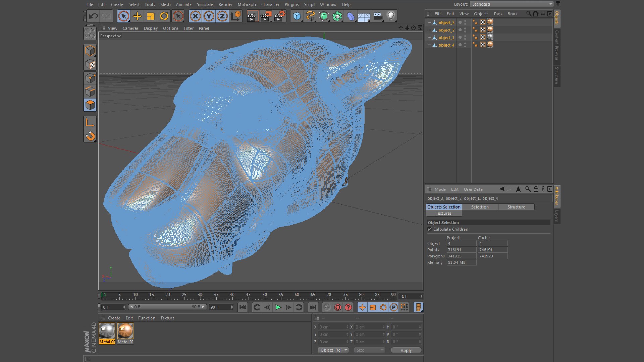Add a light object
Viewport: 644px width, 362px height.
coord(391,16)
